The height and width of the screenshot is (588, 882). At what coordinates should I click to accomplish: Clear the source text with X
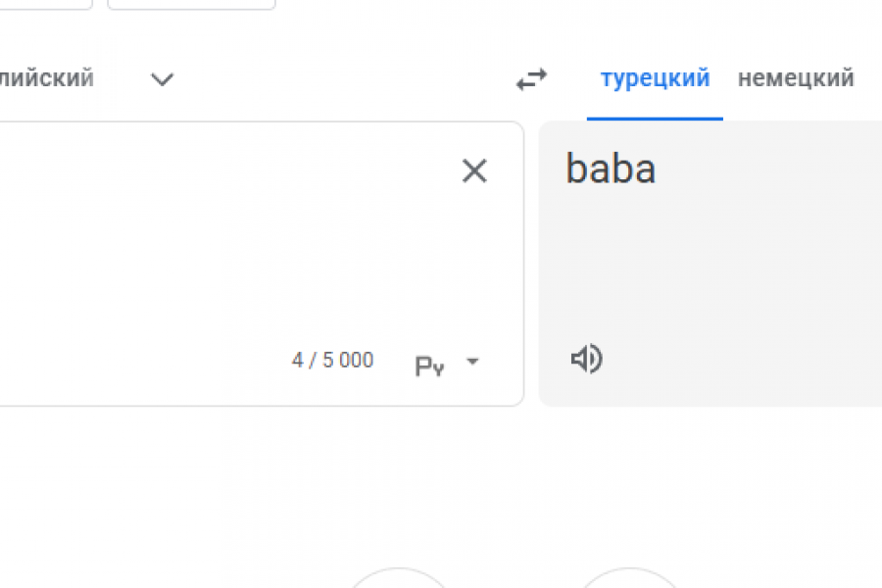(474, 171)
